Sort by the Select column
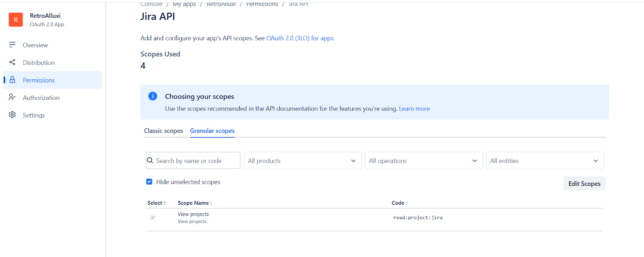This screenshot has width=644, height=257. (157, 203)
